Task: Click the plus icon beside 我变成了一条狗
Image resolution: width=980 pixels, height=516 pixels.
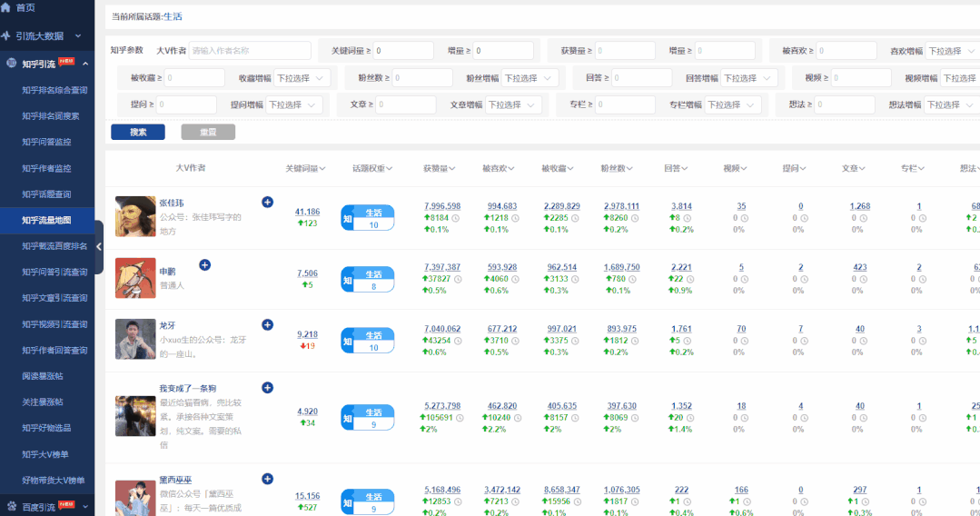Action: [268, 388]
